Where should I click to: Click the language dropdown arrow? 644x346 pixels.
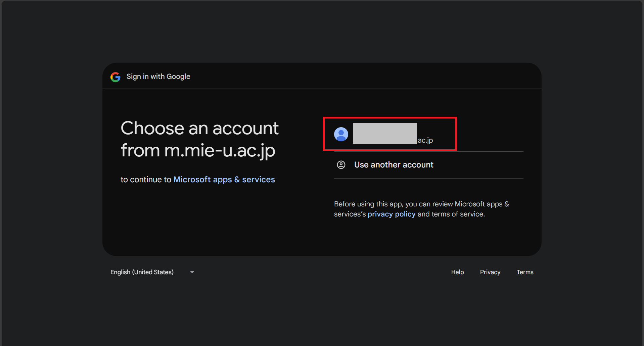[x=192, y=272]
